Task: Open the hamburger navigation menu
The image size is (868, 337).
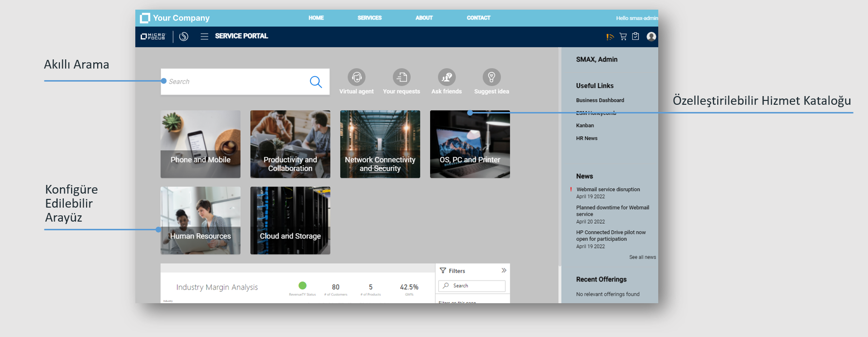Action: coord(204,37)
